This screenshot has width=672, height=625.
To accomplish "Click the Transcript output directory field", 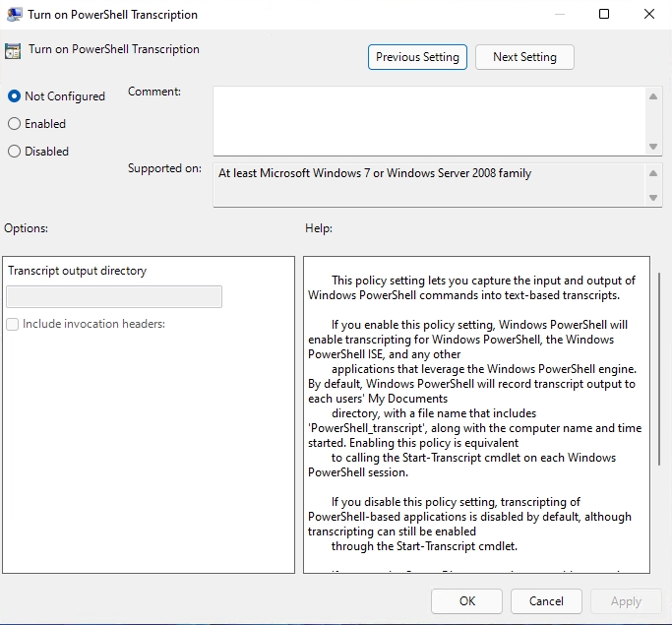I will coord(114,297).
